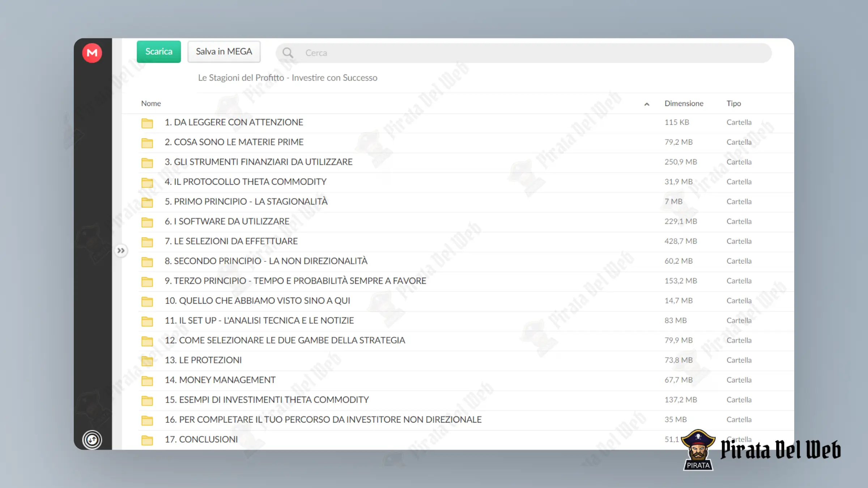Click folder icon for 3. GLI STRUMENTI FINANZIARI
Image resolution: width=868 pixels, height=488 pixels.
(x=147, y=163)
